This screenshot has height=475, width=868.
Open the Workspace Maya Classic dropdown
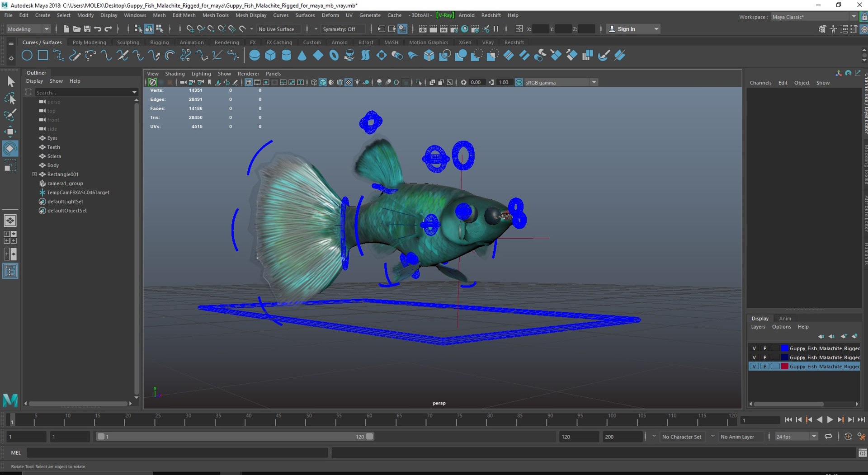[814, 17]
